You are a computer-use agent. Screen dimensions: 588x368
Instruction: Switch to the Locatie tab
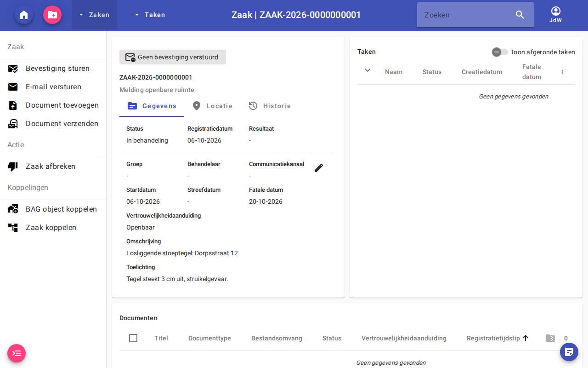(212, 106)
